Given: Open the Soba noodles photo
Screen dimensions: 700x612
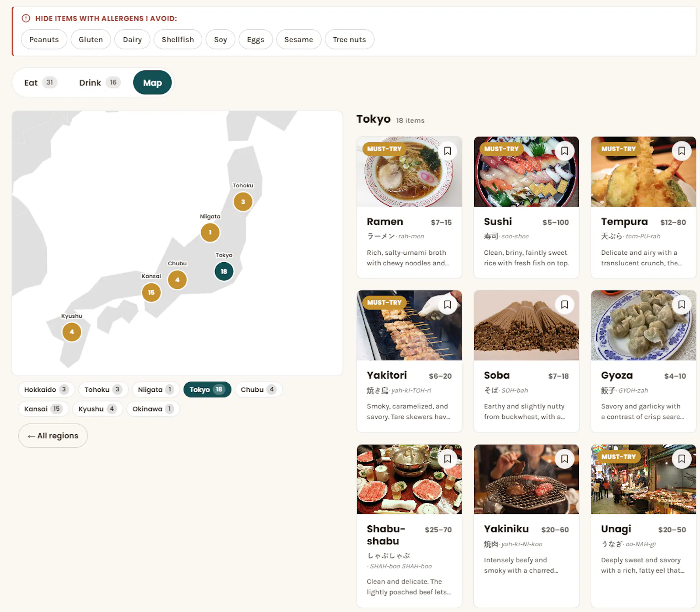Looking at the screenshot, I should click(x=526, y=325).
